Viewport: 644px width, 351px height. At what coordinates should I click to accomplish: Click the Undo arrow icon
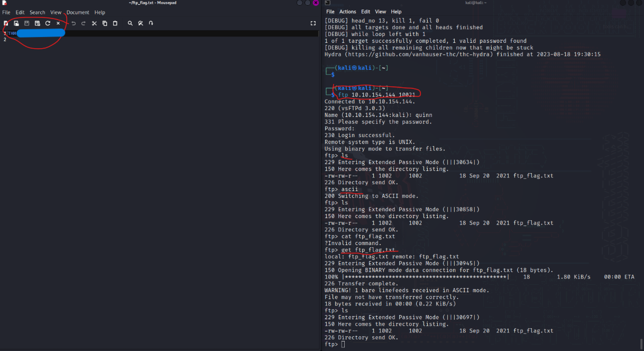(73, 23)
